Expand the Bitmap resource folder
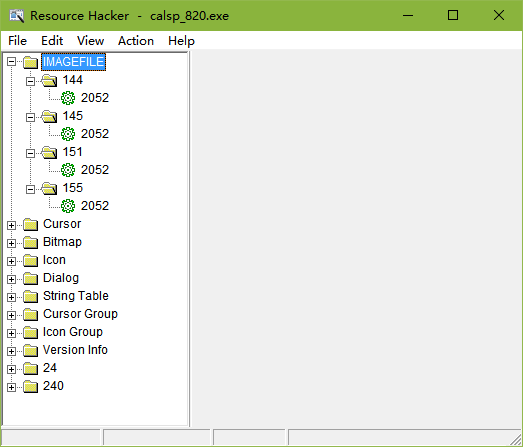 pos(11,243)
